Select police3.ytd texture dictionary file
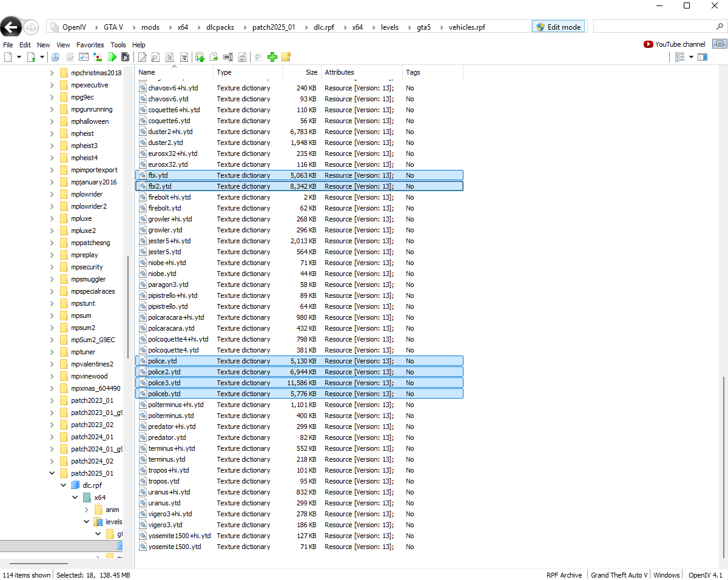Viewport: 728px width, 580px height. (x=164, y=383)
